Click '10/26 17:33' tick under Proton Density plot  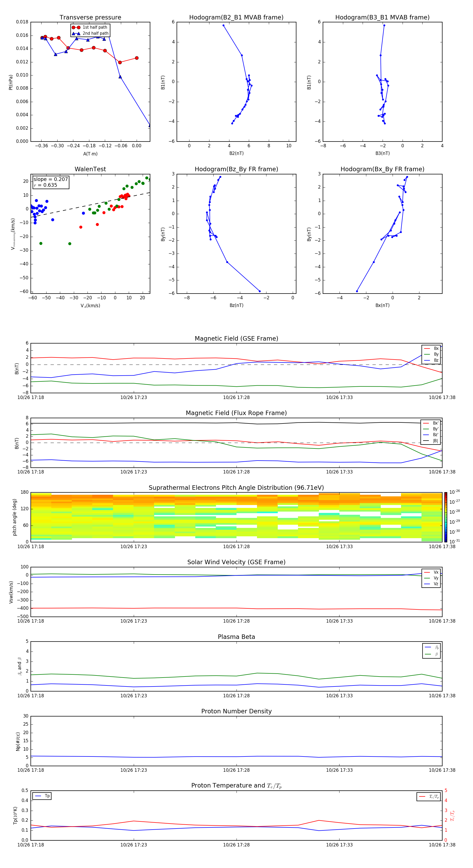(339, 770)
